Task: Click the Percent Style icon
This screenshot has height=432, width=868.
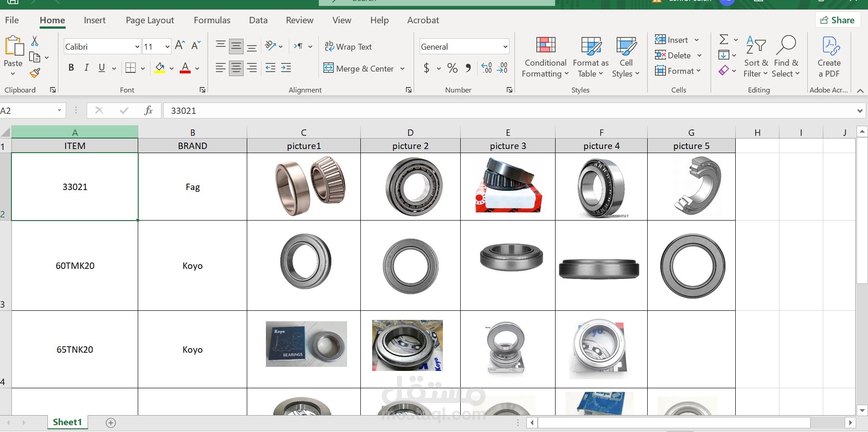Action: tap(452, 68)
